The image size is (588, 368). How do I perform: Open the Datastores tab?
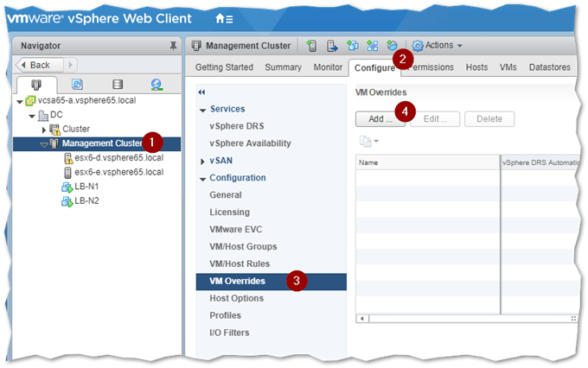tap(549, 67)
